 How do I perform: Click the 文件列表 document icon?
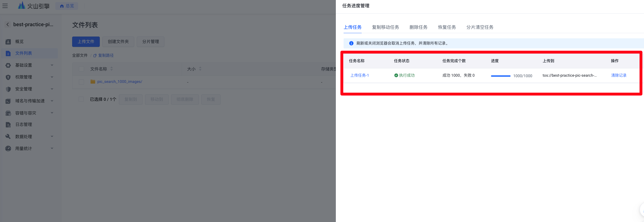click(x=8, y=53)
